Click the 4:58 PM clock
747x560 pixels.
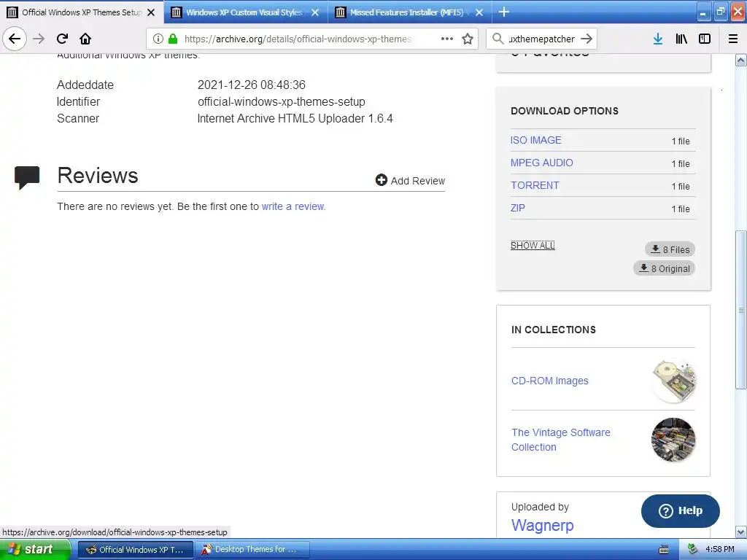click(720, 550)
